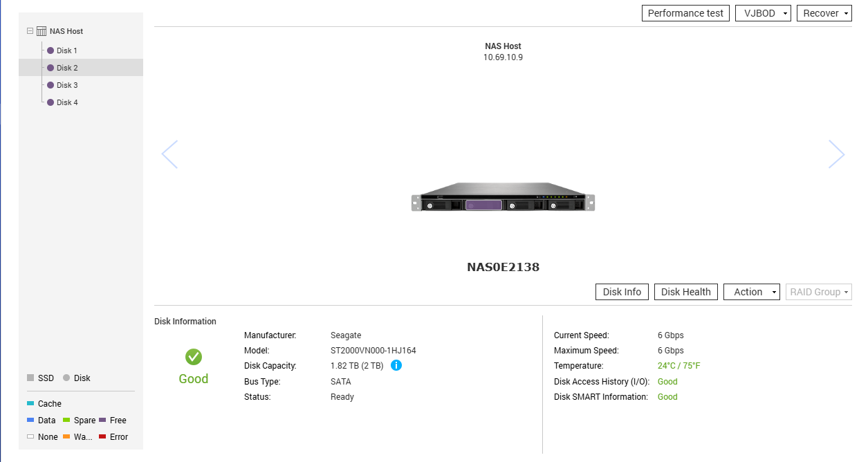Select Disk 3 in the tree
This screenshot has height=462, width=868.
[66, 85]
